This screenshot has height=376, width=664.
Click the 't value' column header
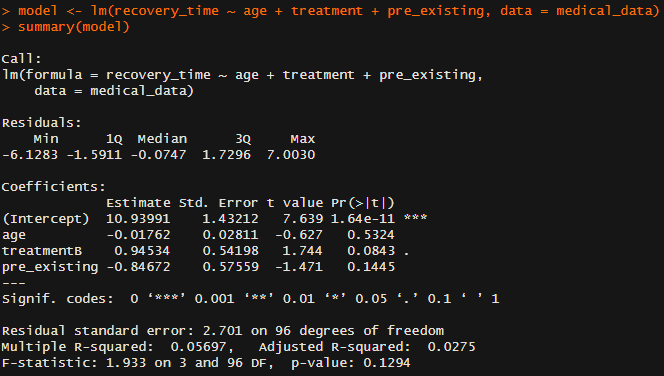[x=294, y=203]
